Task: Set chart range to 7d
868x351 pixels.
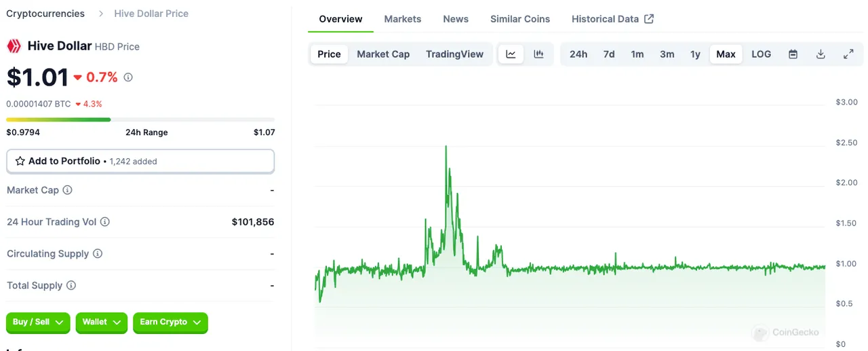Action: point(609,54)
